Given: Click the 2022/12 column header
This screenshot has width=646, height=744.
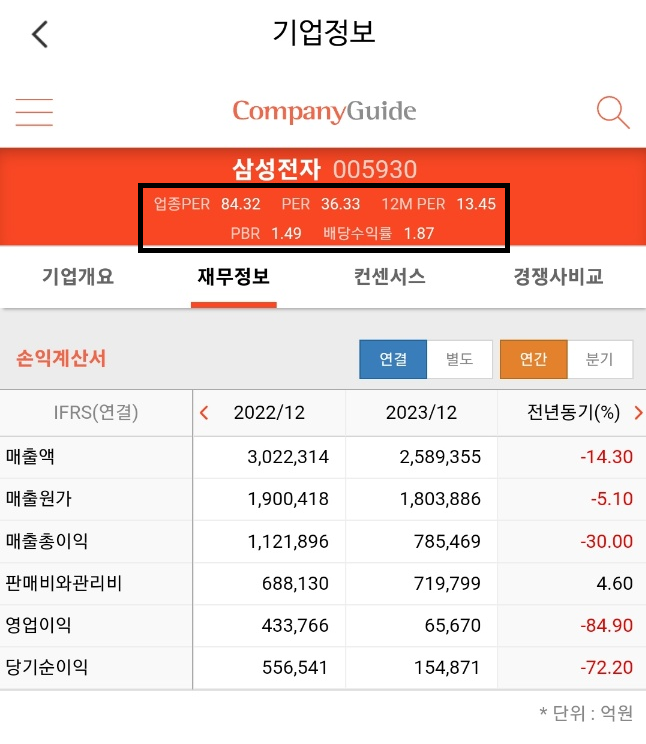Looking at the screenshot, I should coord(269,413).
